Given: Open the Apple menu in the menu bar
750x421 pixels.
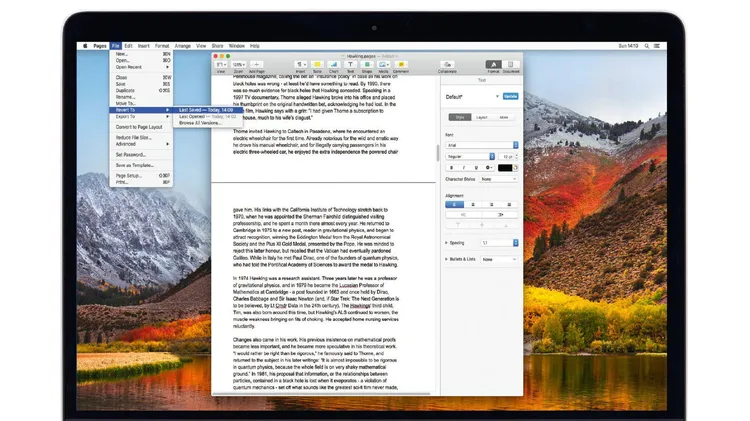Looking at the screenshot, I should pyautogui.click(x=86, y=45).
